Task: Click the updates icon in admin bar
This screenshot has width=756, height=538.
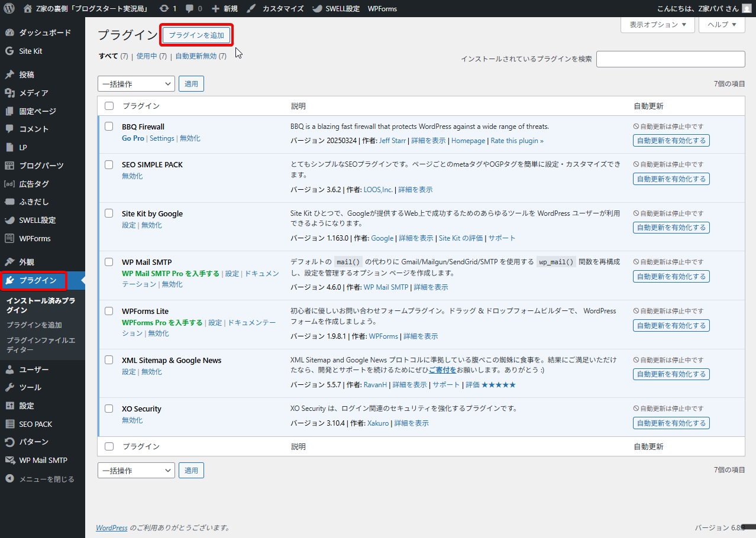Action: click(164, 9)
